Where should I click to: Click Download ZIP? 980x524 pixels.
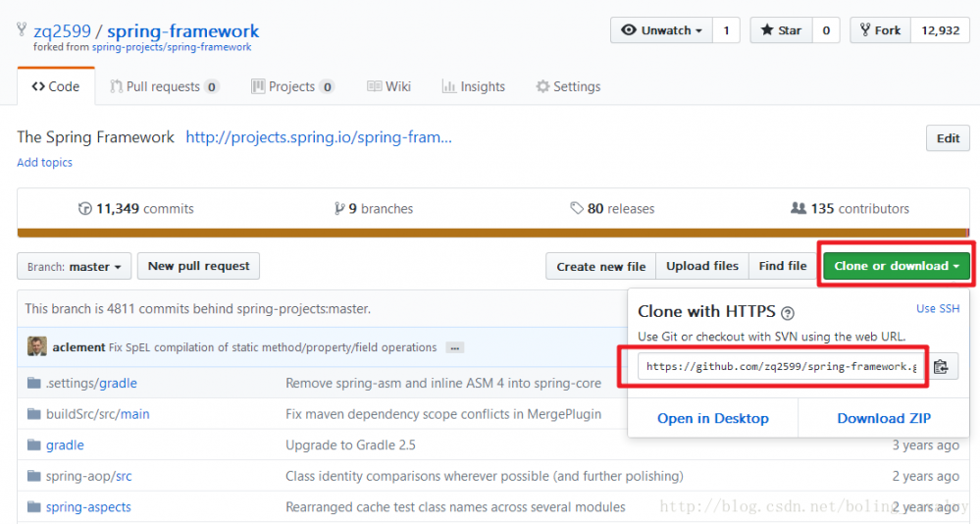(884, 418)
